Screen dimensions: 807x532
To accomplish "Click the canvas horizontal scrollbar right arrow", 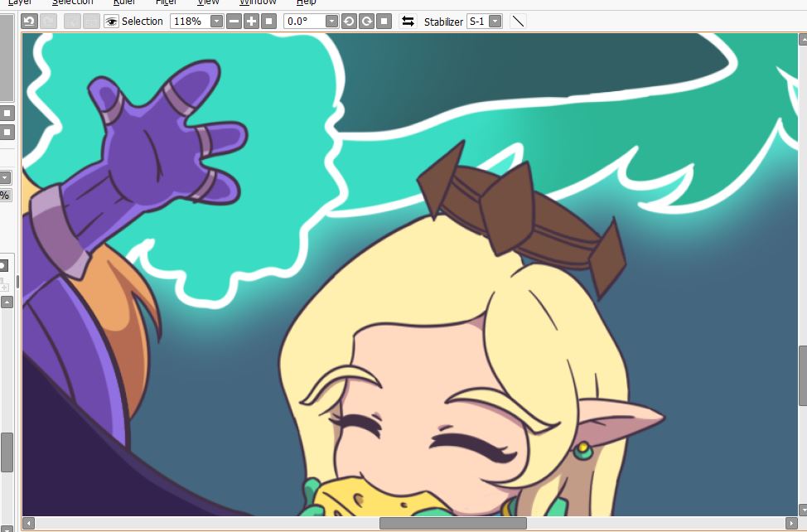I will 791,523.
